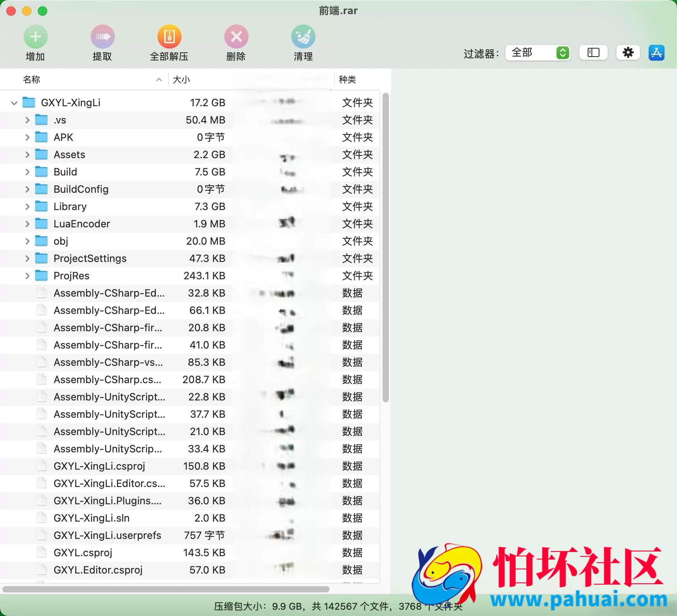
Task: Select the GXYL.csproj file icon
Action: pyautogui.click(x=41, y=552)
